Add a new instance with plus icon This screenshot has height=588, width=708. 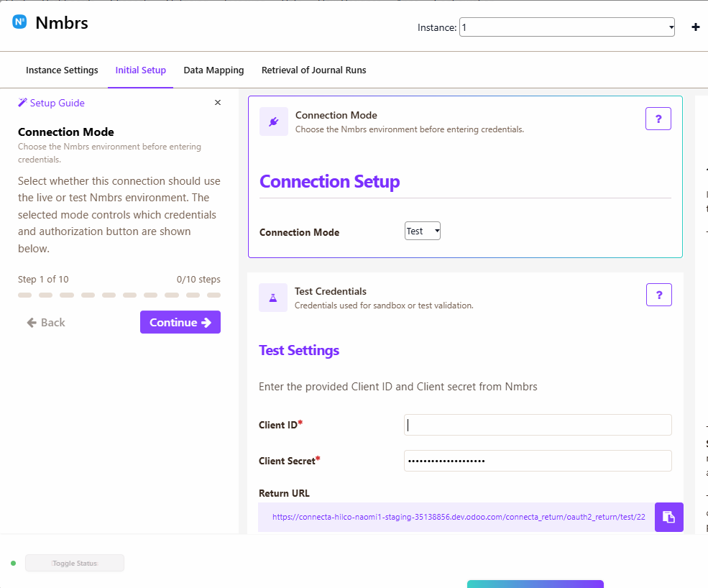[695, 27]
